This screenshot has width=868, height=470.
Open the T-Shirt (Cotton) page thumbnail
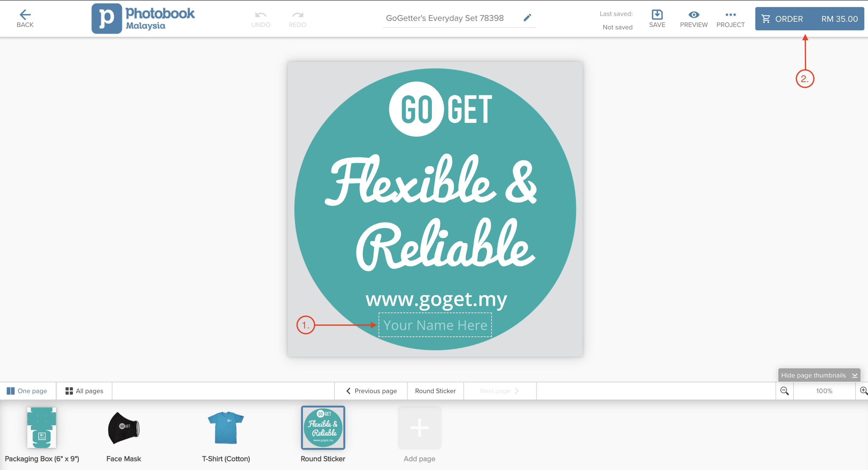(226, 427)
